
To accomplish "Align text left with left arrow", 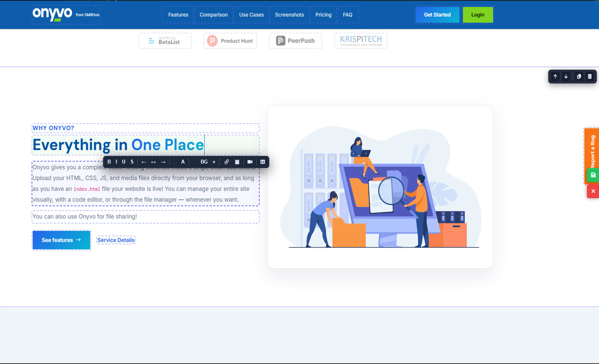I will [144, 162].
